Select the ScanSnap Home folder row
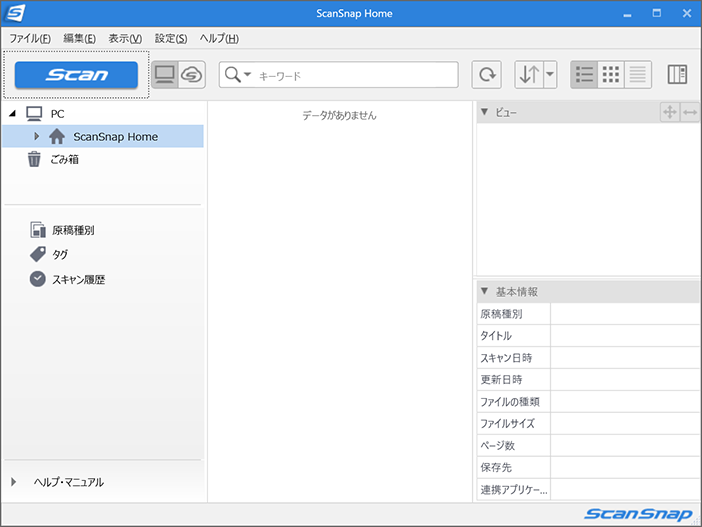Image resolution: width=702 pixels, height=527 pixels. [x=103, y=136]
